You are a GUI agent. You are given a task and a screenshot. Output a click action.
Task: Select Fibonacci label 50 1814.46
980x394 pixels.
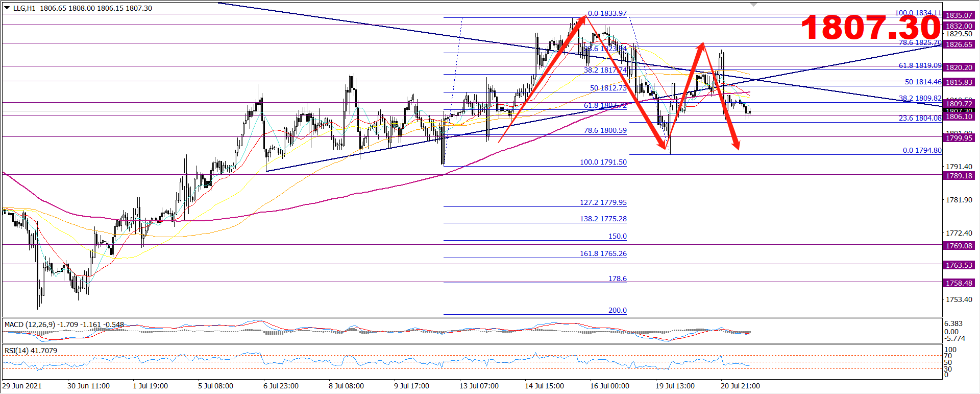923,82
